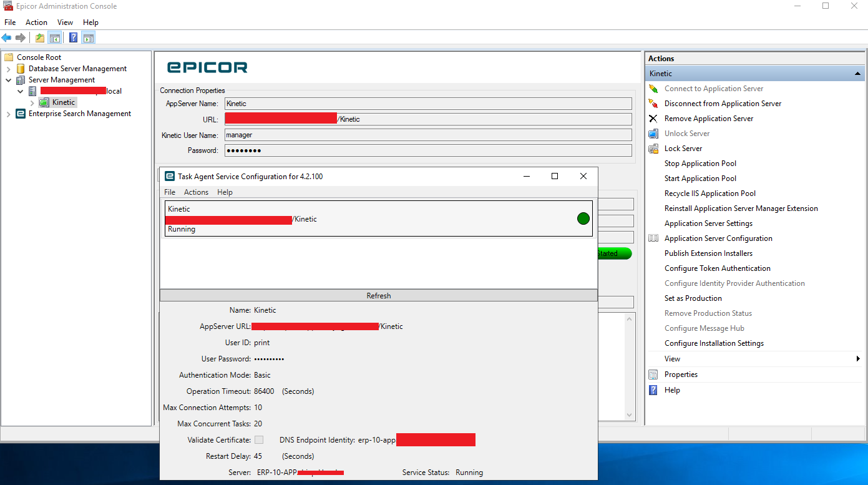The width and height of the screenshot is (868, 485).
Task: Click Configure Installation Settings action
Action: point(714,343)
